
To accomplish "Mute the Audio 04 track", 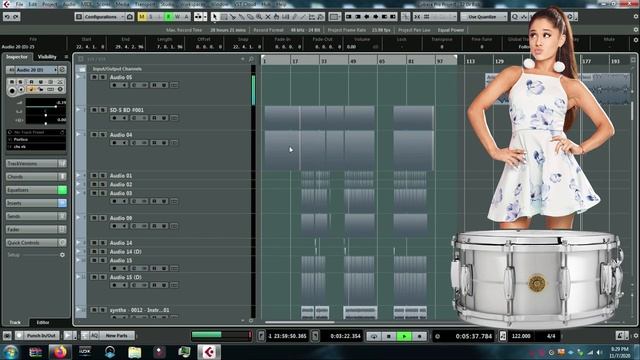I will pyautogui.click(x=94, y=134).
